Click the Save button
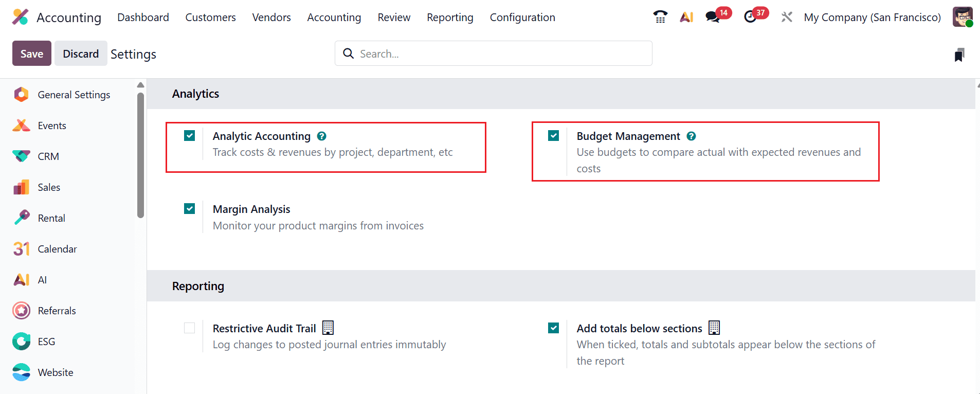The image size is (980, 394). [x=32, y=53]
